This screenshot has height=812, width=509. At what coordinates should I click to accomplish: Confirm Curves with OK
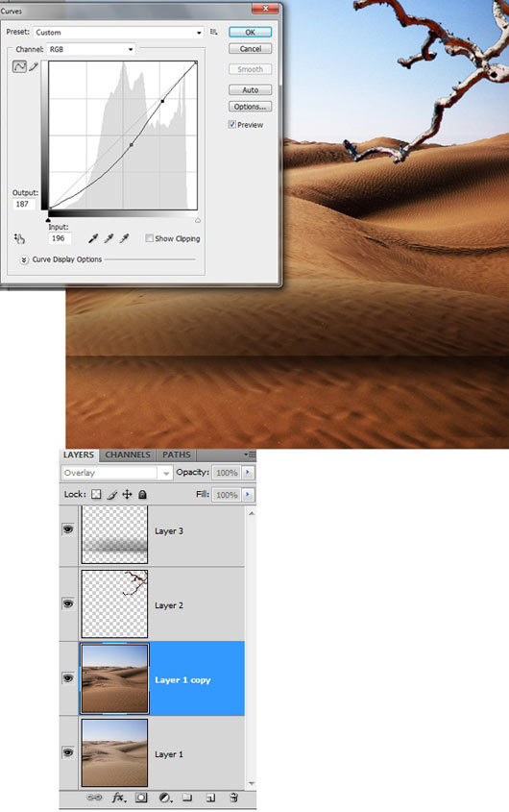pos(250,32)
